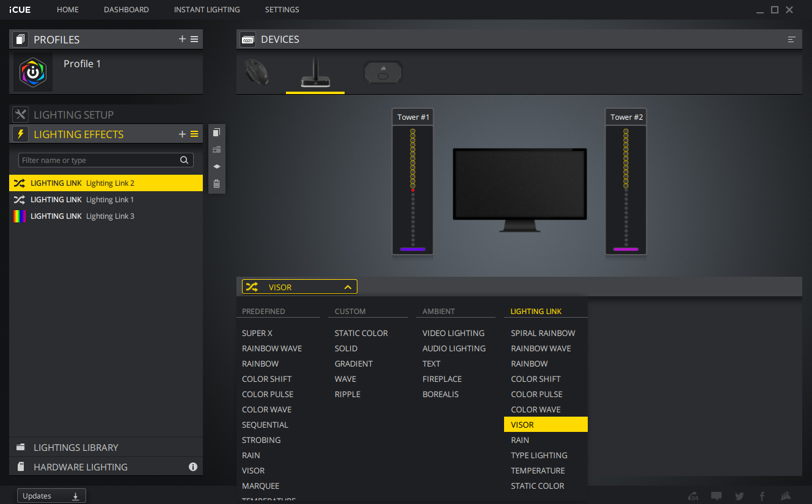Choose GRADIENT custom effect
Image resolution: width=812 pixels, height=504 pixels.
353,363
